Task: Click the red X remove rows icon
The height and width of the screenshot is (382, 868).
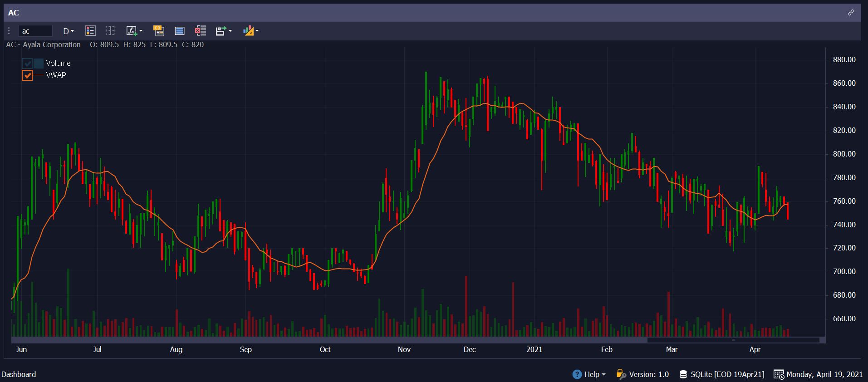Action: (200, 31)
